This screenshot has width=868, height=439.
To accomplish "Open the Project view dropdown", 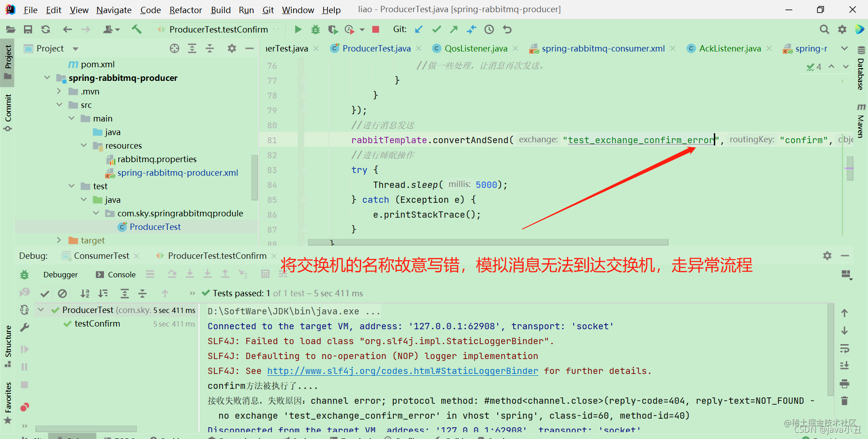I will pyautogui.click(x=75, y=48).
